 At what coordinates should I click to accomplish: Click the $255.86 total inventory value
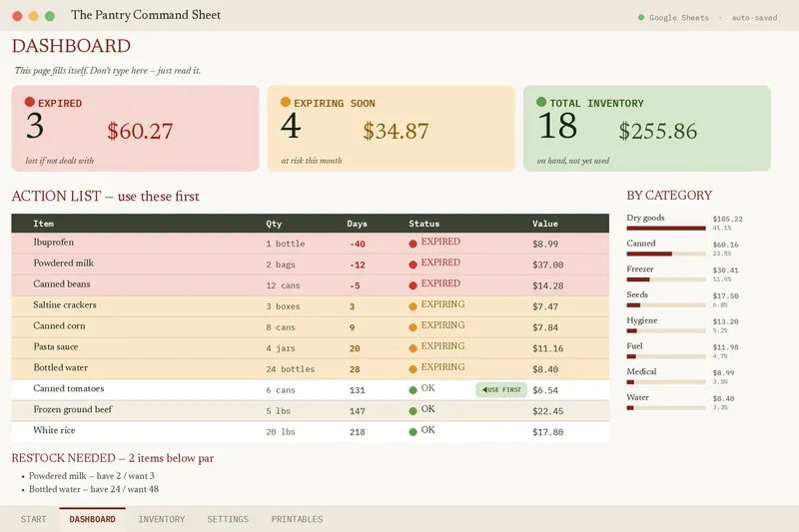click(x=658, y=132)
